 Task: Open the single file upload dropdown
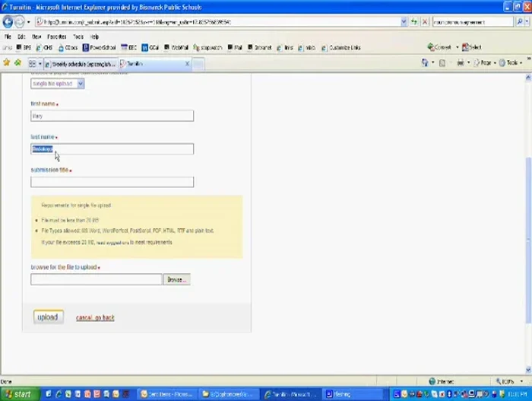click(58, 83)
